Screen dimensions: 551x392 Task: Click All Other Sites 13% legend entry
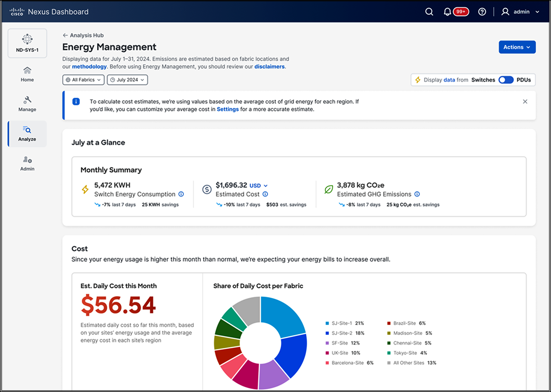pyautogui.click(x=412, y=363)
